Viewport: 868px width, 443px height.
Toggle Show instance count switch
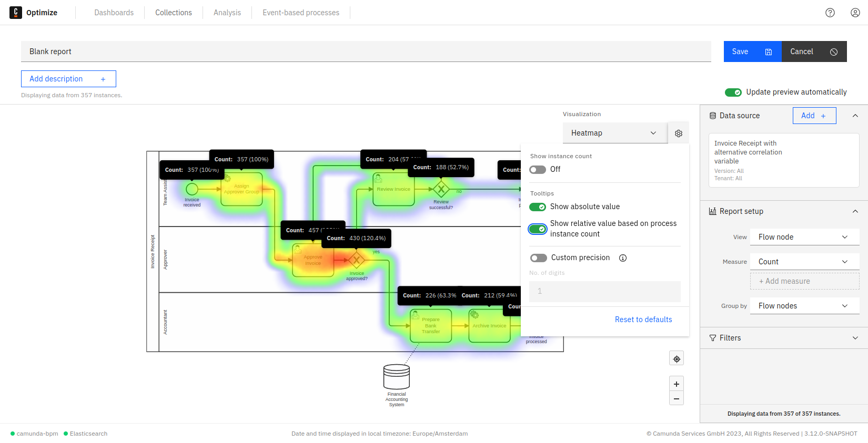pos(538,170)
